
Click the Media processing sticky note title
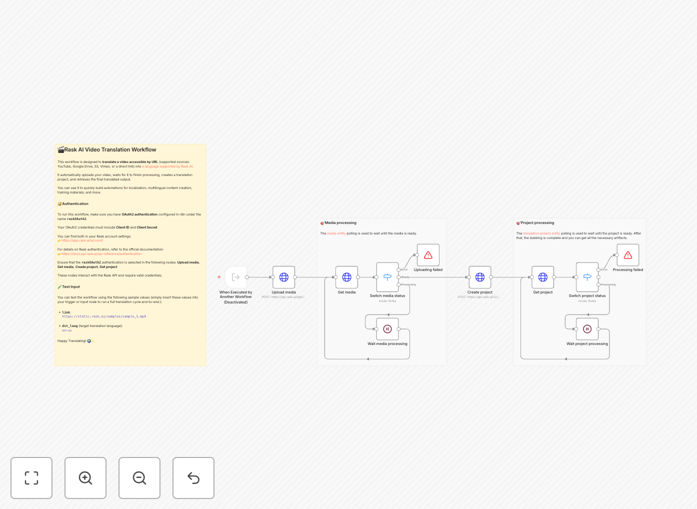339,223
